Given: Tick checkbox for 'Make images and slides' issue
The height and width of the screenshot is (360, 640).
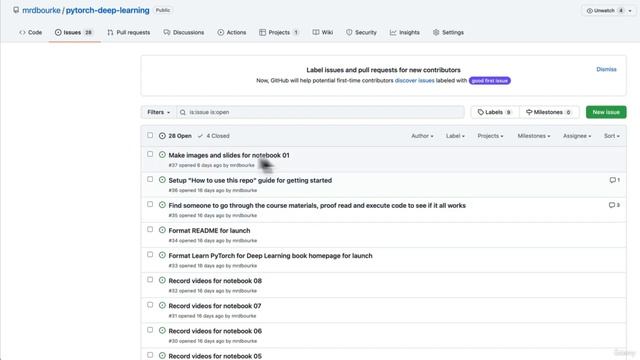Looking at the screenshot, I should (x=150, y=154).
